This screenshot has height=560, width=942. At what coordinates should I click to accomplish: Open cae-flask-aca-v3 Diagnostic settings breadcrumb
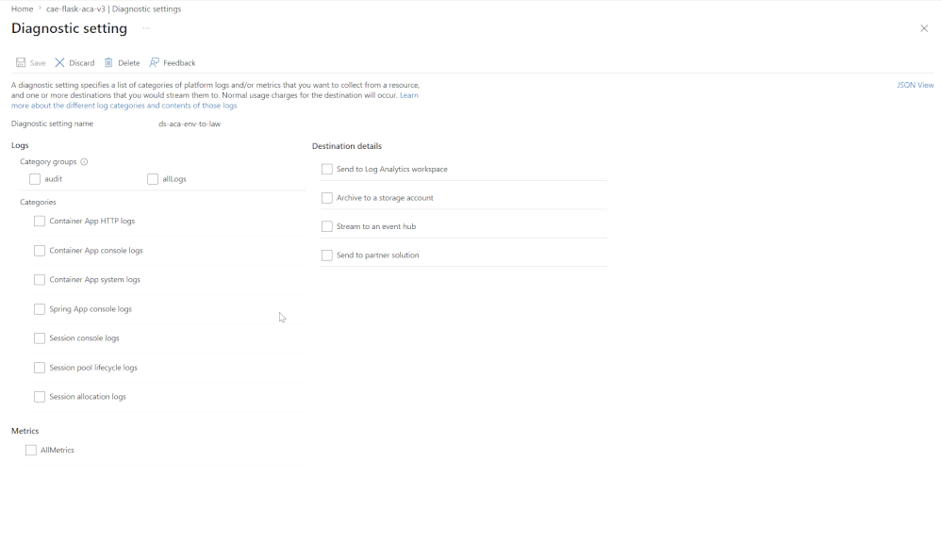coord(113,9)
